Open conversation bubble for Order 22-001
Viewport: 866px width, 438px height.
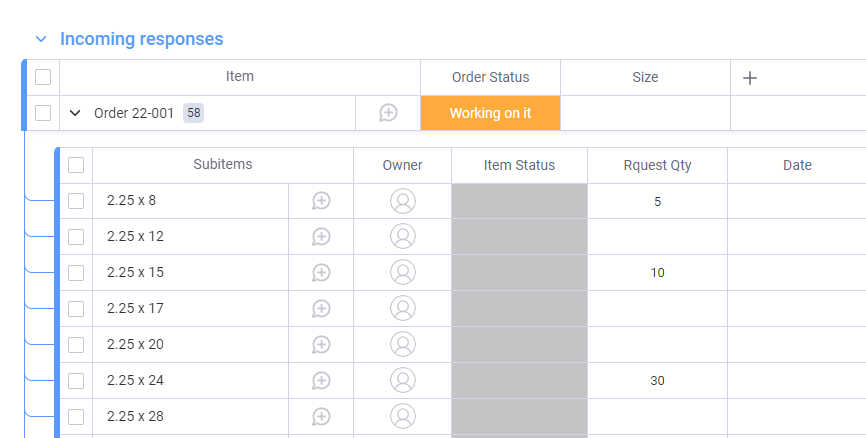coord(388,113)
